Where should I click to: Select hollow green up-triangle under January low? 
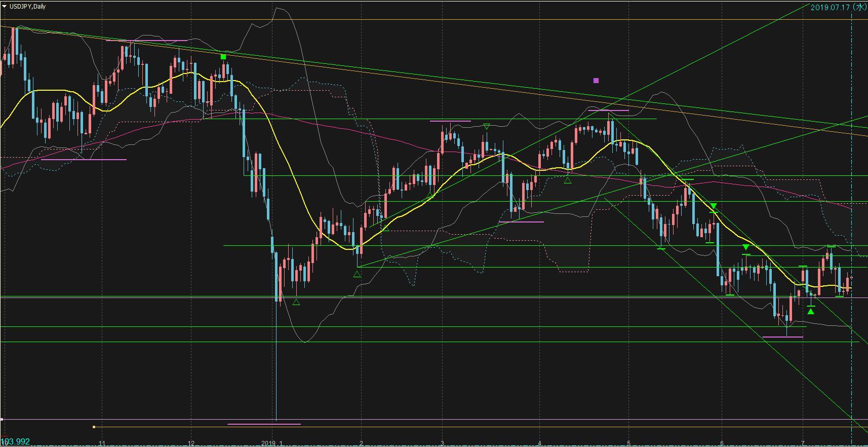296,302
